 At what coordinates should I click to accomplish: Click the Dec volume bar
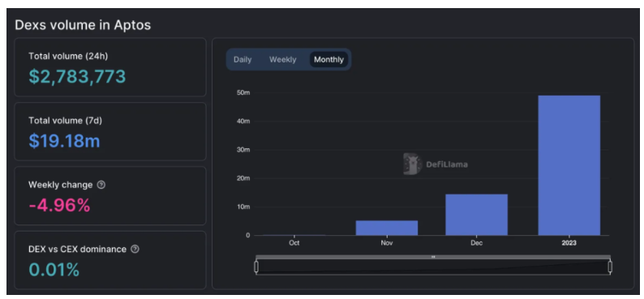point(476,215)
